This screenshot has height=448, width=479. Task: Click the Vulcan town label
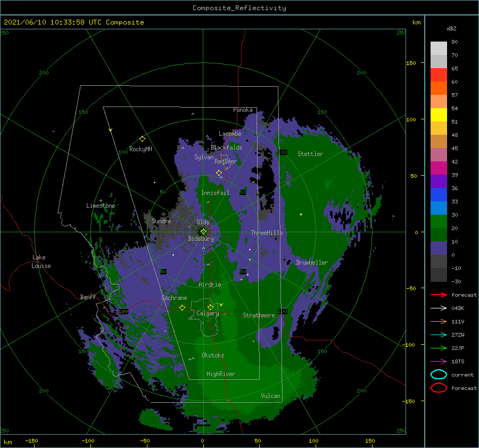point(270,396)
